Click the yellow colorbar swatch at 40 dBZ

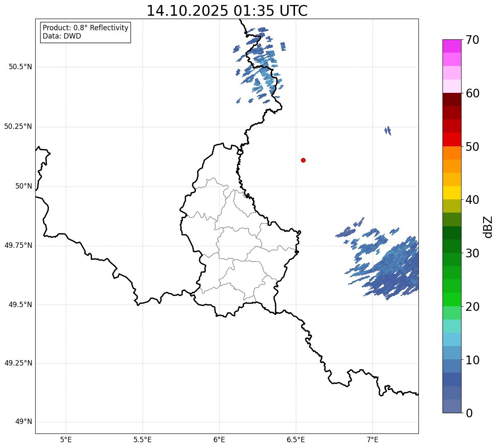[452, 193]
